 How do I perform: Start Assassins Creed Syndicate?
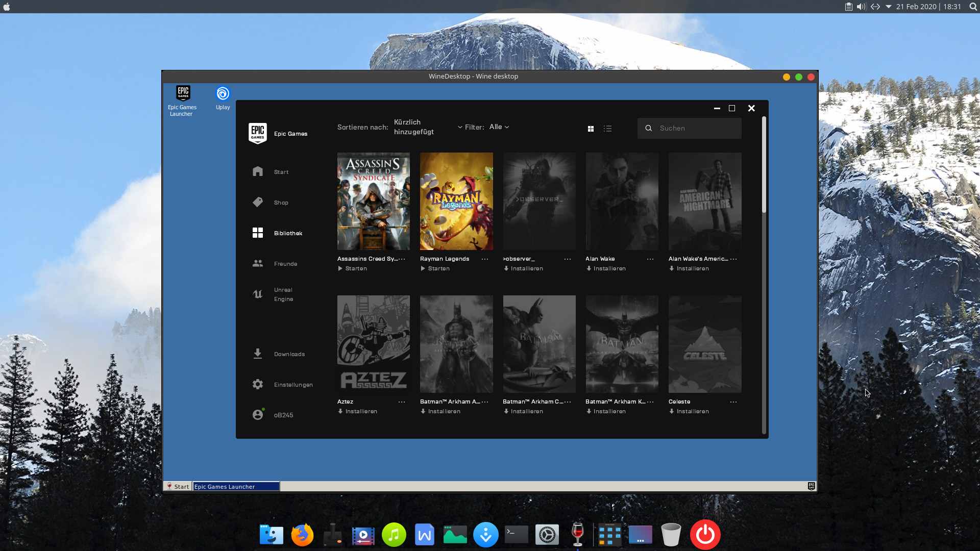(352, 268)
